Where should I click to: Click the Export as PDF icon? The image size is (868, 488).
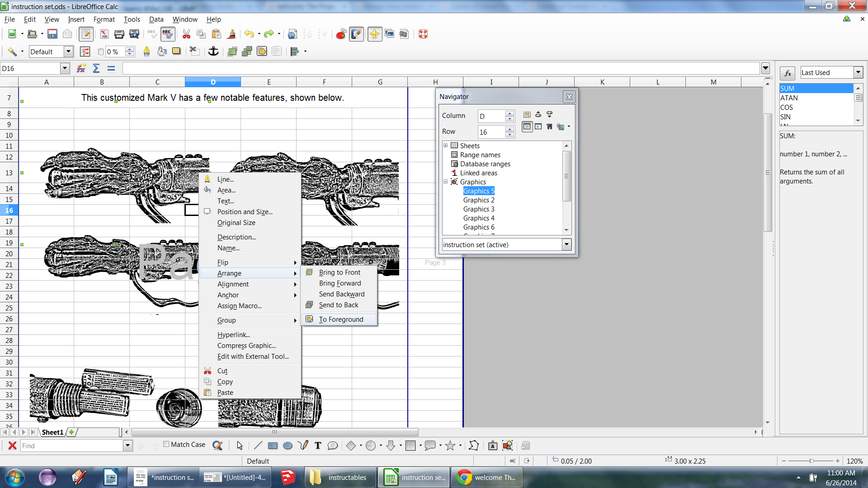tap(104, 34)
